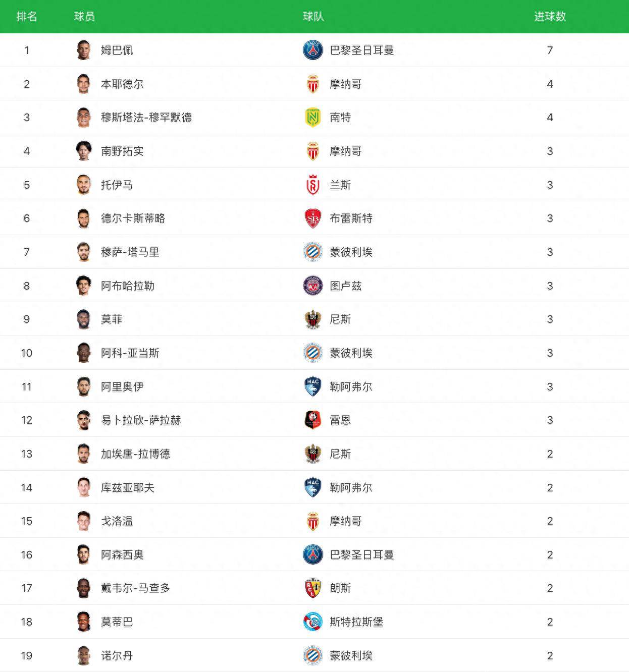
Task: Click player name 诺尔丹
Action: click(x=117, y=656)
